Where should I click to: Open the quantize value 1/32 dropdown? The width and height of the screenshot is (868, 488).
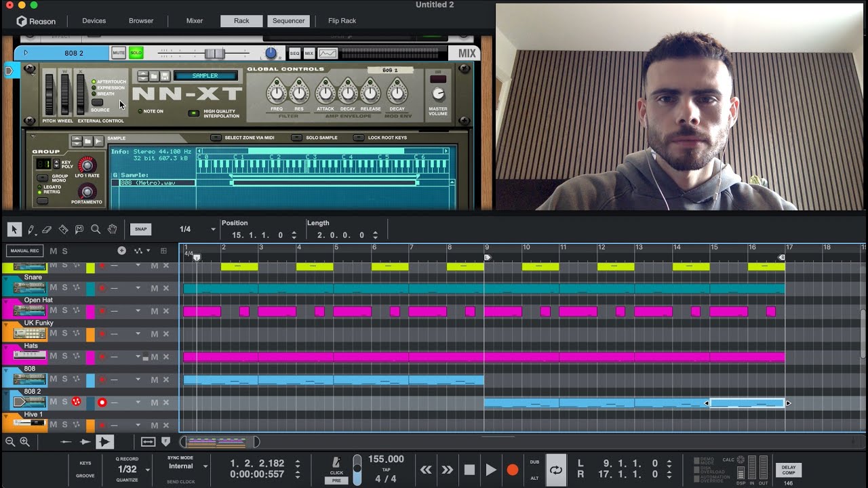pos(147,470)
